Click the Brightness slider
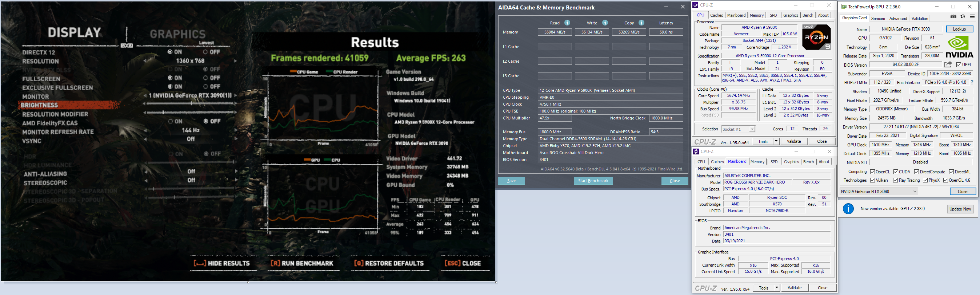 (190, 104)
